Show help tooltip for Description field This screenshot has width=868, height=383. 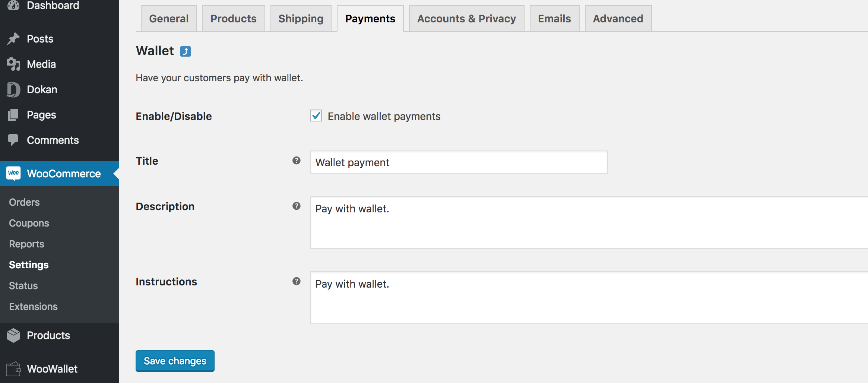pyautogui.click(x=297, y=206)
